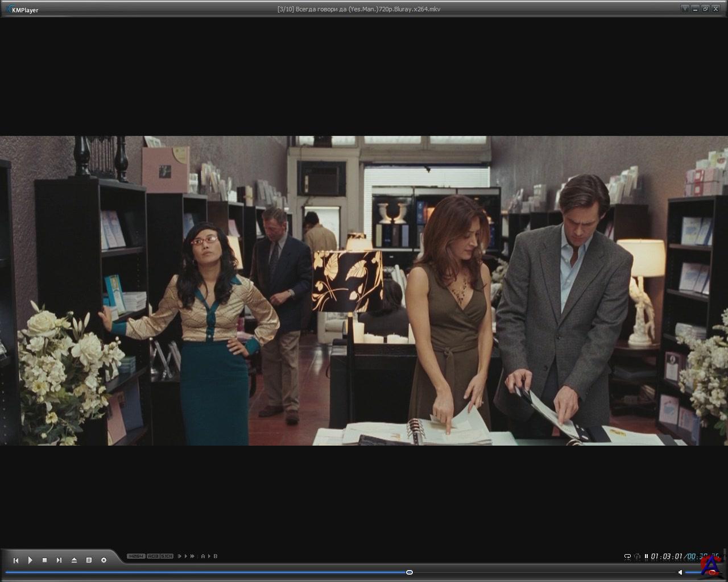Stop the video playback
728x582 pixels.
click(x=44, y=560)
